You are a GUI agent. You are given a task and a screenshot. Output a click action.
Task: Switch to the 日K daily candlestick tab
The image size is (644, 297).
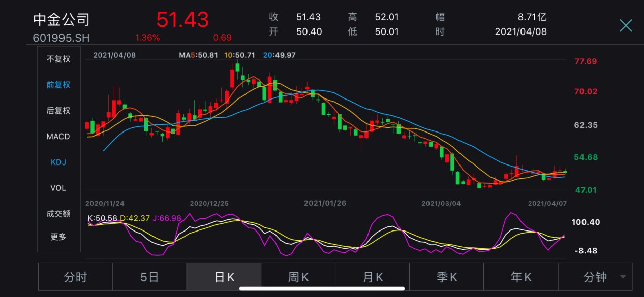coord(224,277)
